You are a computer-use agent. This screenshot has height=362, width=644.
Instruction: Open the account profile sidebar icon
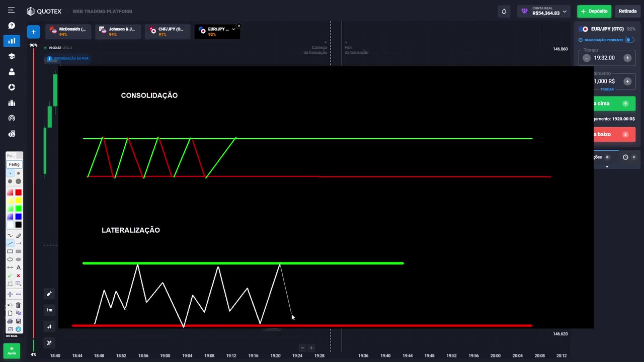[x=12, y=72]
